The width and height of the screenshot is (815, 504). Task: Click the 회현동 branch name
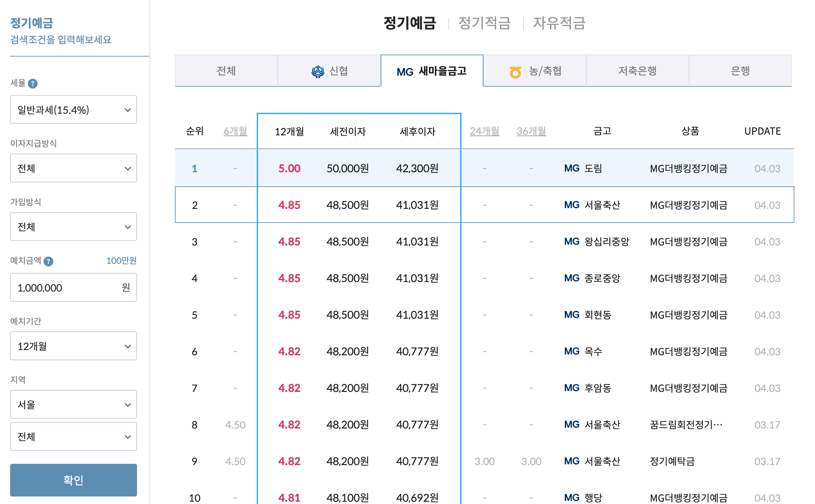[598, 315]
